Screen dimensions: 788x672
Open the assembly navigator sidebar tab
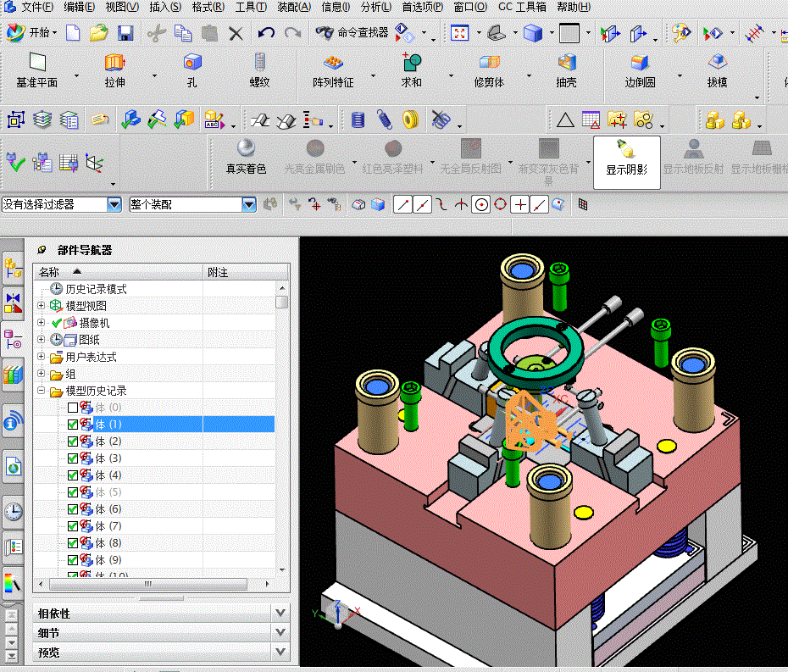point(13,269)
